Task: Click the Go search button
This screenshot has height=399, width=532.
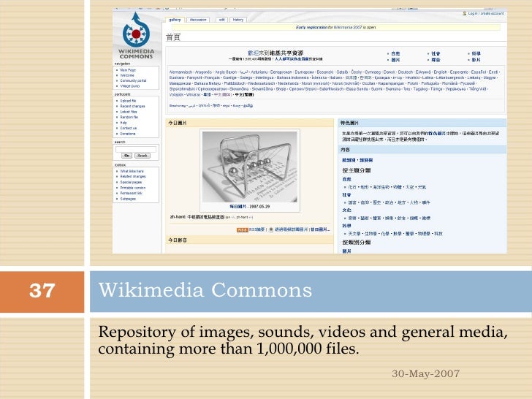Action: coord(126,156)
